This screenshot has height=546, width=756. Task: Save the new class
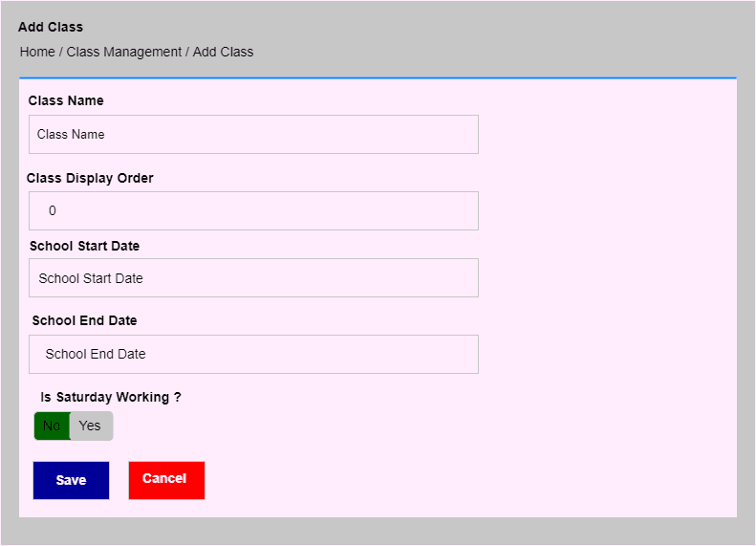click(72, 480)
